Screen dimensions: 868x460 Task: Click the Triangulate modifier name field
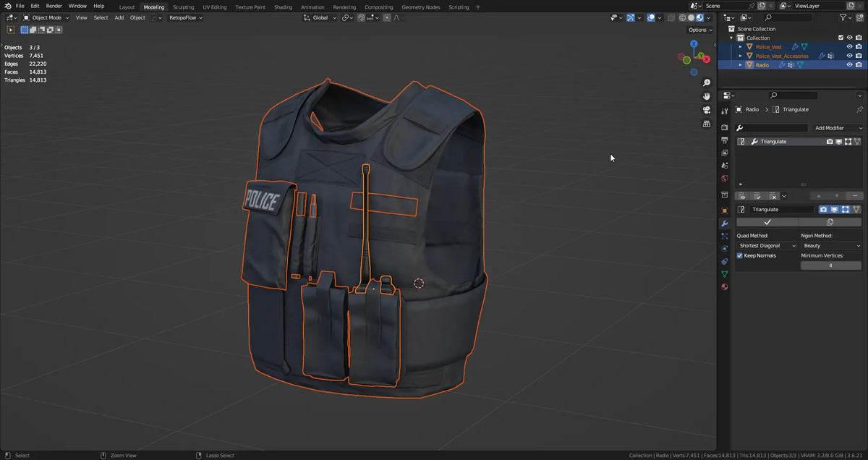(781, 209)
